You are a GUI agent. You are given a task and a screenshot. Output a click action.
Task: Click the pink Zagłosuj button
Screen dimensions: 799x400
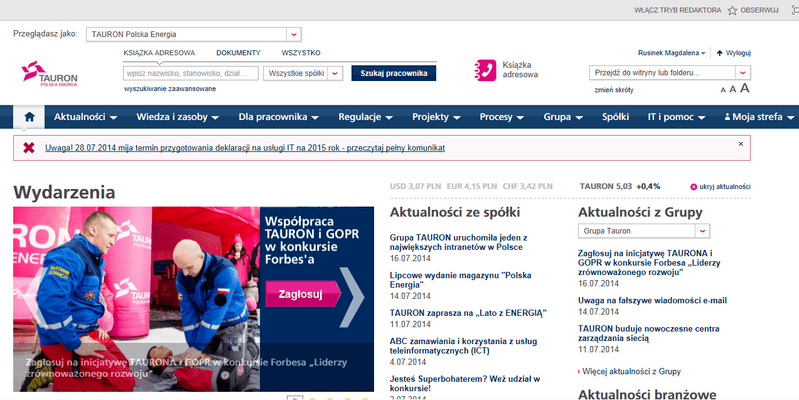coord(302,294)
